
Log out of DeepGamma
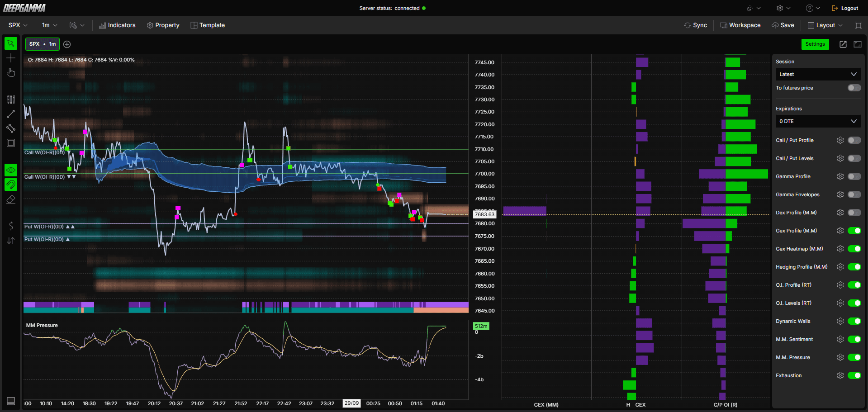click(845, 8)
